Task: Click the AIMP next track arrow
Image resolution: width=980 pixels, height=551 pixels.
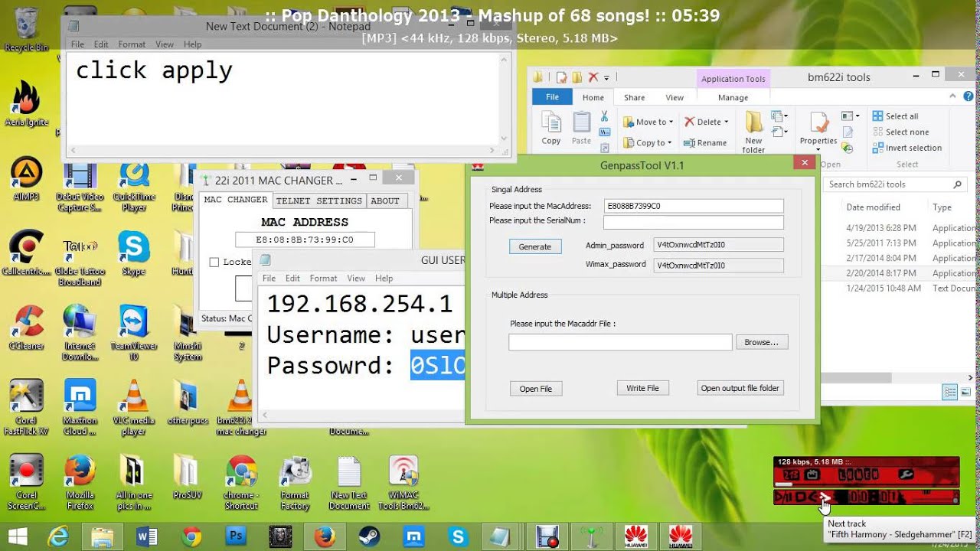Action: click(x=825, y=497)
